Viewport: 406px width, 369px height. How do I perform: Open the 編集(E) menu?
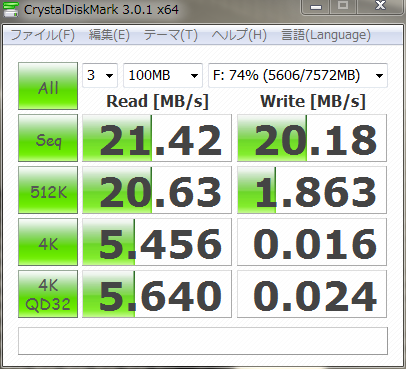pyautogui.click(x=109, y=35)
